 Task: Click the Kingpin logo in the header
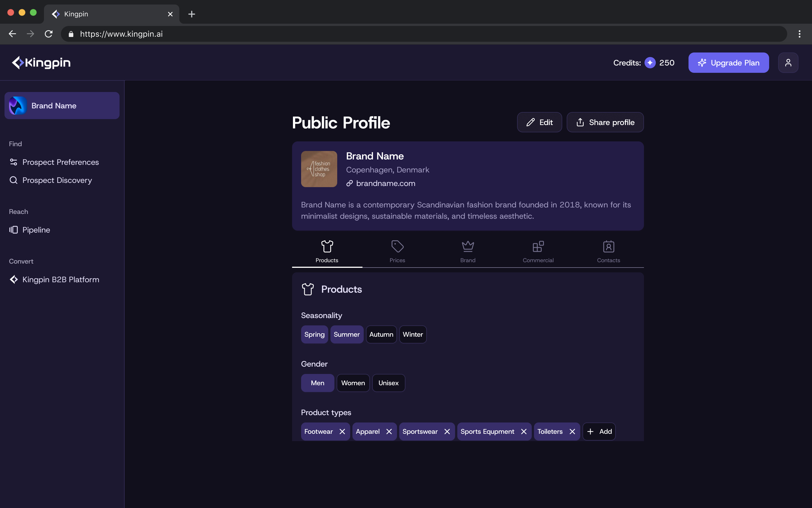(41, 62)
